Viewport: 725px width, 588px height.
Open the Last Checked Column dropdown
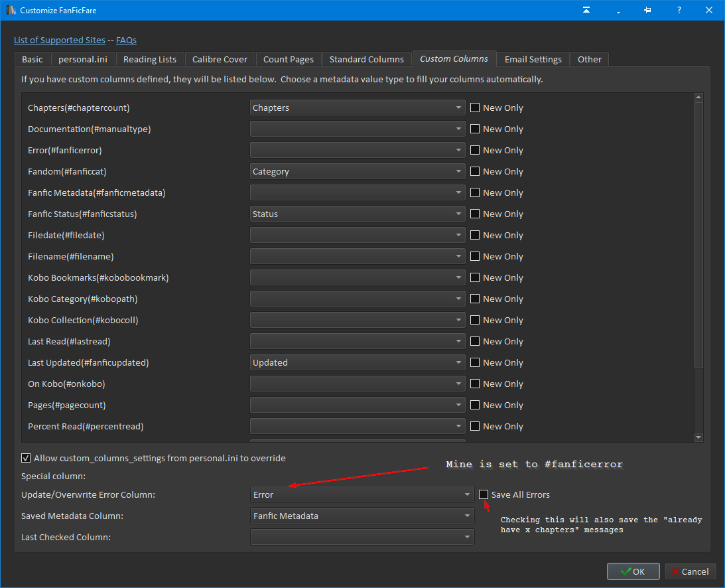click(362, 537)
